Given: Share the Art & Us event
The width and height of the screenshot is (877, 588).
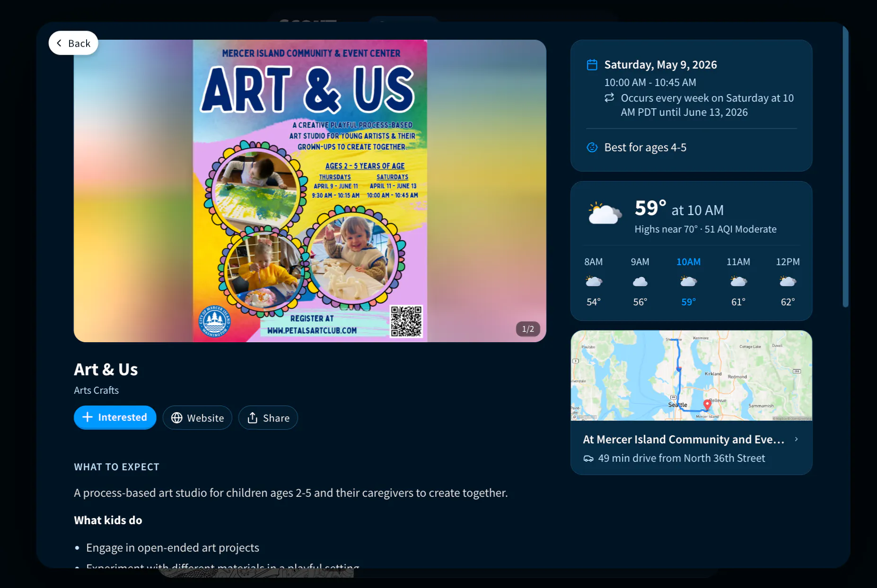Looking at the screenshot, I should [268, 417].
